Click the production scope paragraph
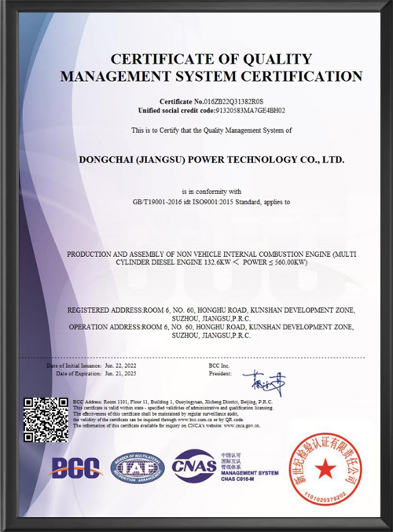 click(x=211, y=259)
